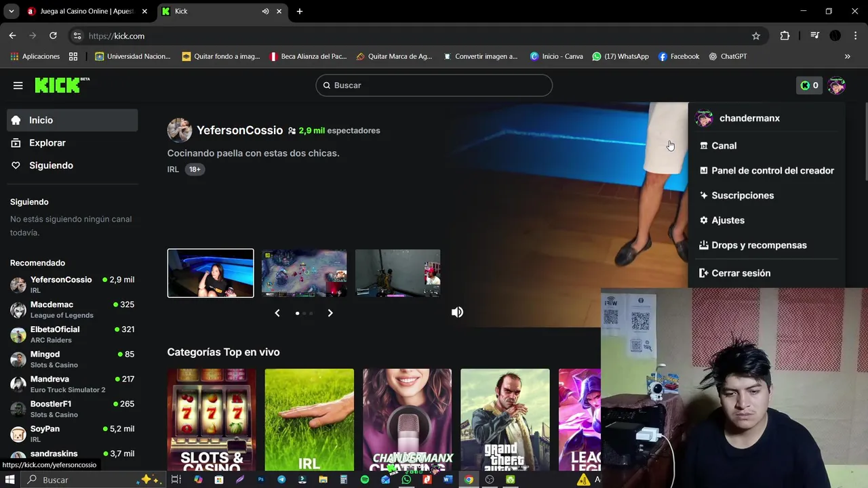Open Telegram from the taskbar

pos(281,479)
